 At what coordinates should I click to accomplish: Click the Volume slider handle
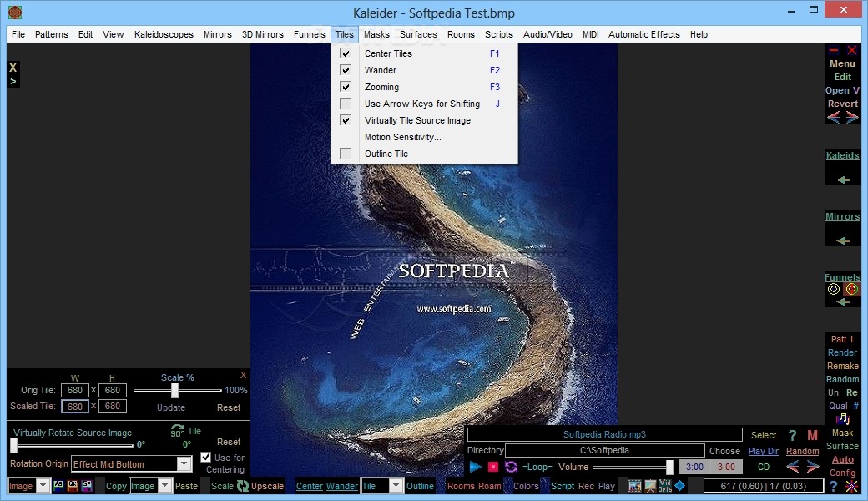click(x=669, y=468)
